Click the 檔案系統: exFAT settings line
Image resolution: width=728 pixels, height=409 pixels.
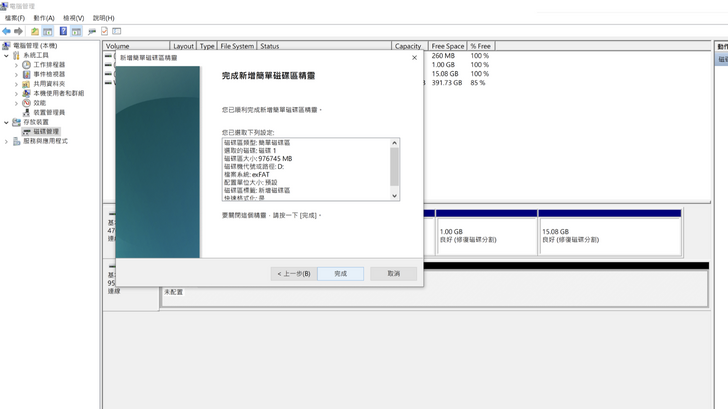[247, 175]
